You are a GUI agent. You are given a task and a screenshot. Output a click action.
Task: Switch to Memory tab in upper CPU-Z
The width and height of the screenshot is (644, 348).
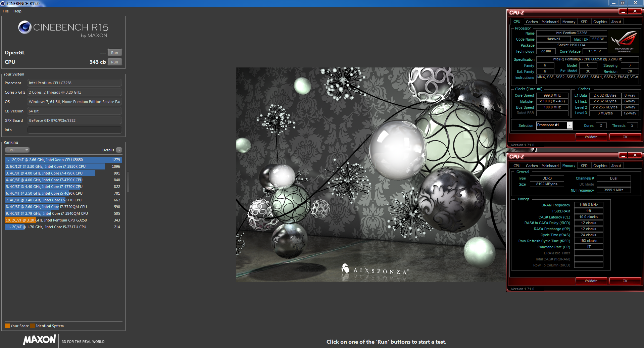tap(569, 22)
